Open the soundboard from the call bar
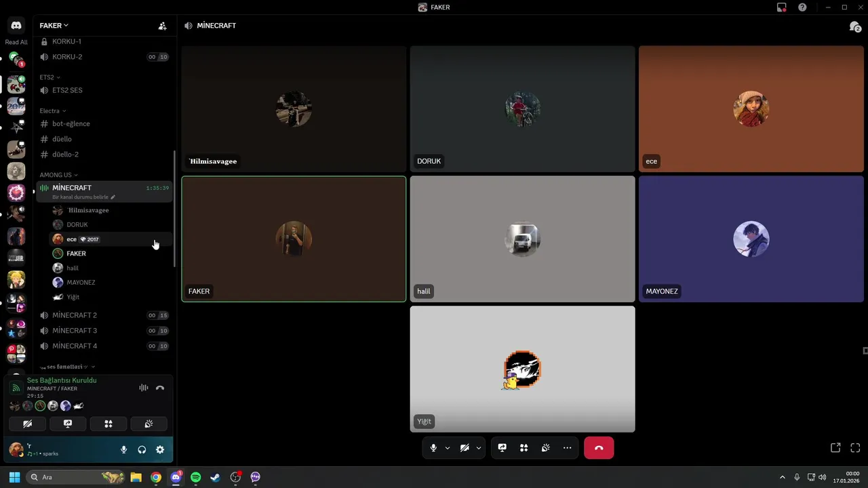The width and height of the screenshot is (868, 488). coord(545,448)
